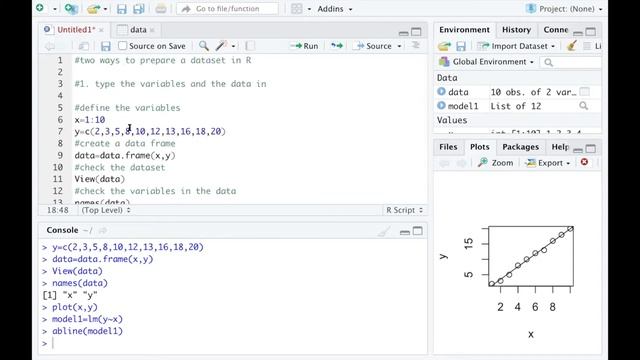
Task: Click the View(data) line in the editor
Action: [100, 179]
